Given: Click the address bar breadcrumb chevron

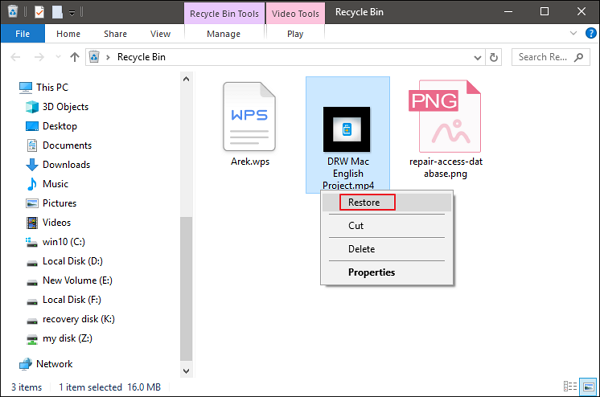Looking at the screenshot, I should pos(108,57).
